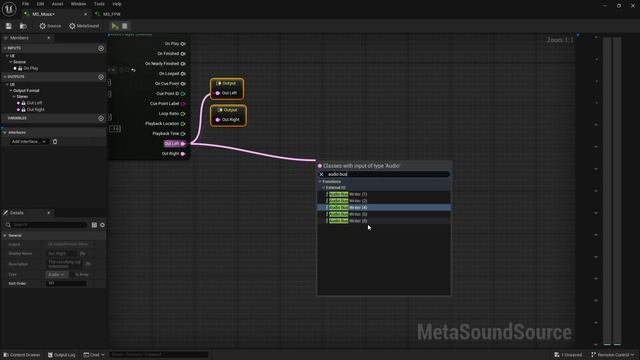
Task: Open Details settings gear icon
Action: [102, 225]
